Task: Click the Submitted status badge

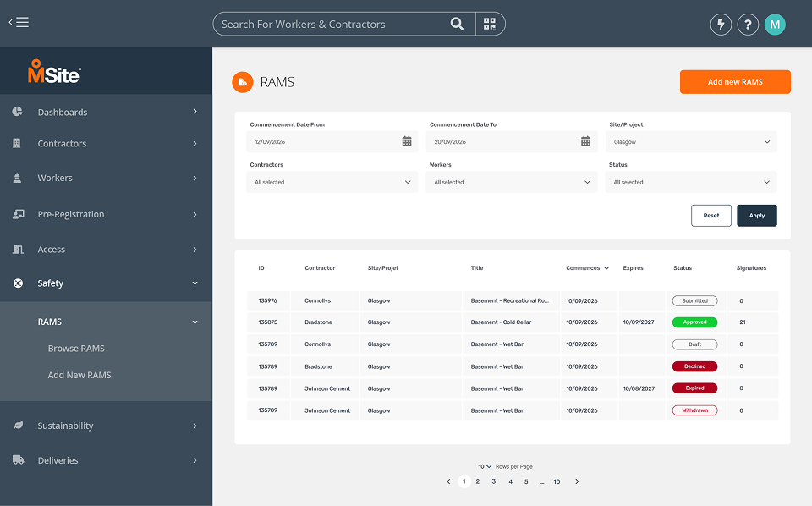Action: click(x=694, y=301)
